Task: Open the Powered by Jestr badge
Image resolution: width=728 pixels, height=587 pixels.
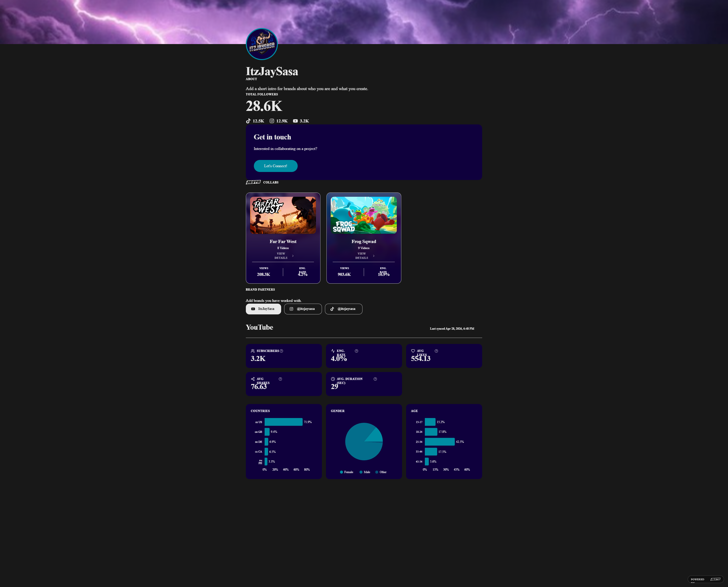Action: (706, 579)
